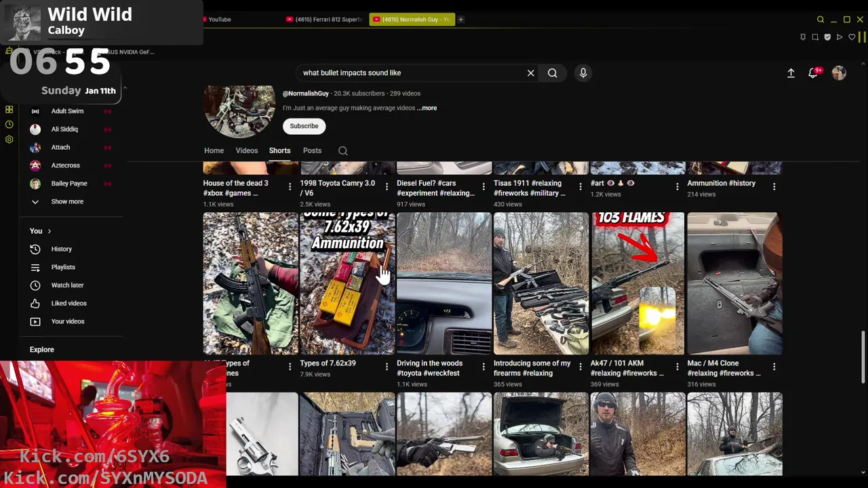Open the Explore section heading

click(42, 350)
